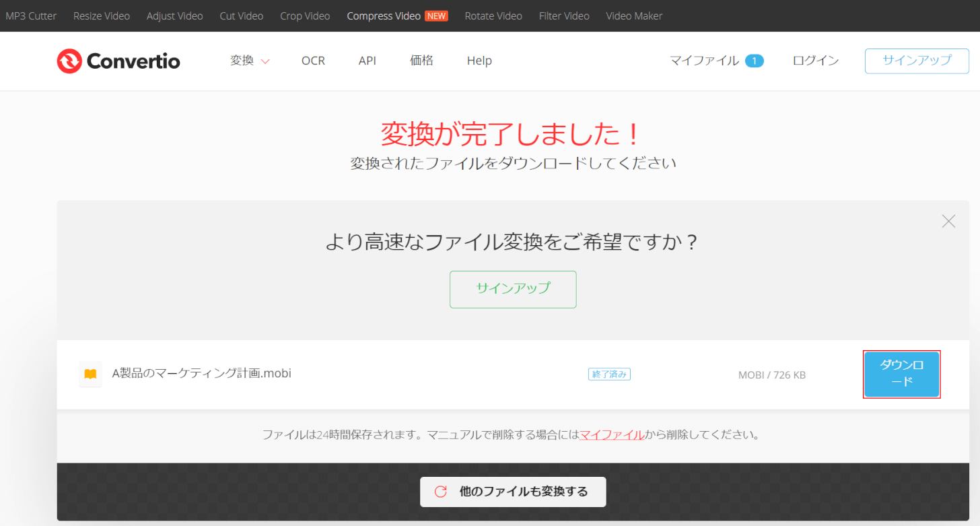Click the ダウンロード button
Image resolution: width=980 pixels, height=526 pixels.
tap(902, 374)
